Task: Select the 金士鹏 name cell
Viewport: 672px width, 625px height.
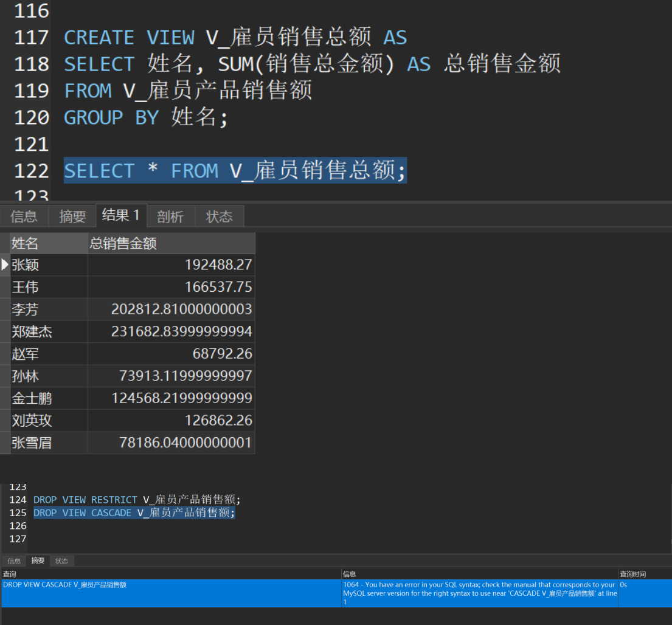Action: [x=49, y=398]
